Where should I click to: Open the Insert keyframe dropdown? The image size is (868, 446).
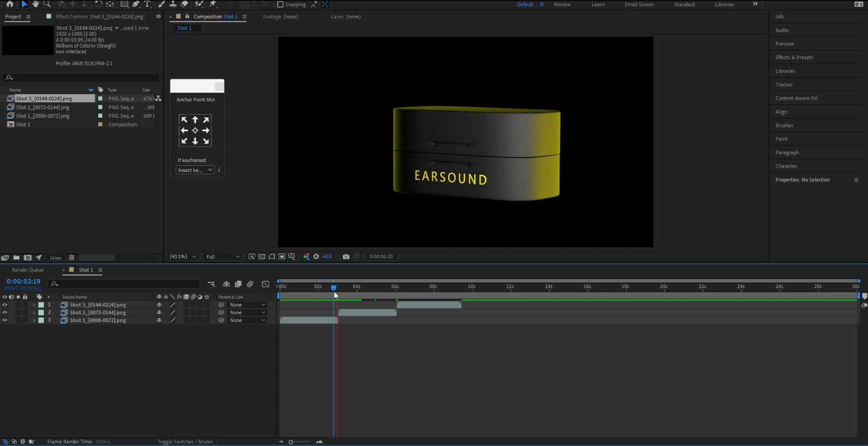[195, 170]
